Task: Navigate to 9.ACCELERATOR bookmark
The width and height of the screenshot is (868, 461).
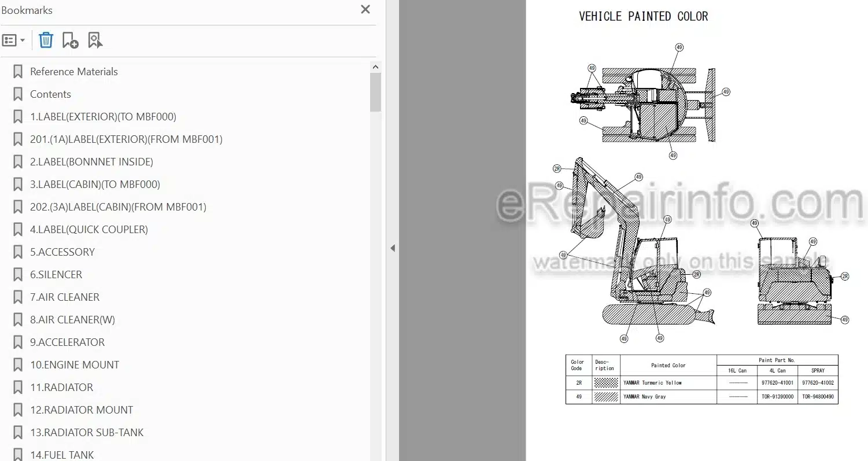Action: (x=67, y=342)
